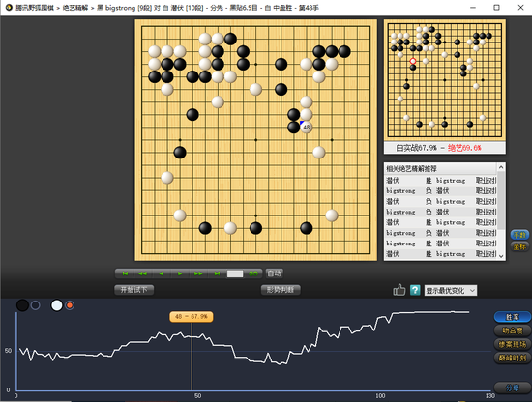Image resolution: width=532 pixels, height=402 pixels.
Task: Click the green GO button
Action: tap(253, 273)
